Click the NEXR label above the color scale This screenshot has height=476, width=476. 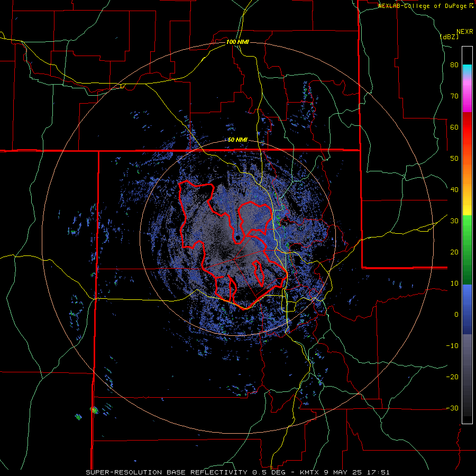point(464,32)
